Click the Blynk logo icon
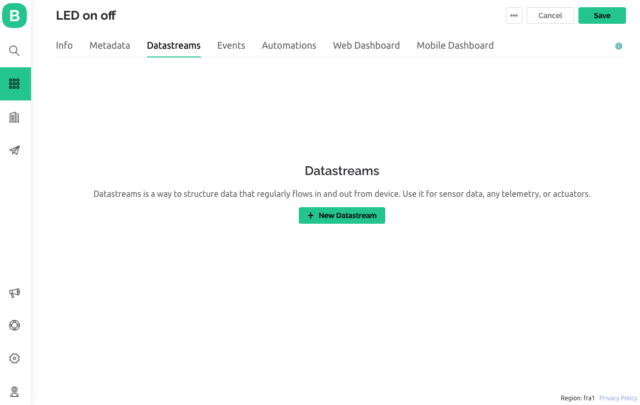 tap(15, 17)
